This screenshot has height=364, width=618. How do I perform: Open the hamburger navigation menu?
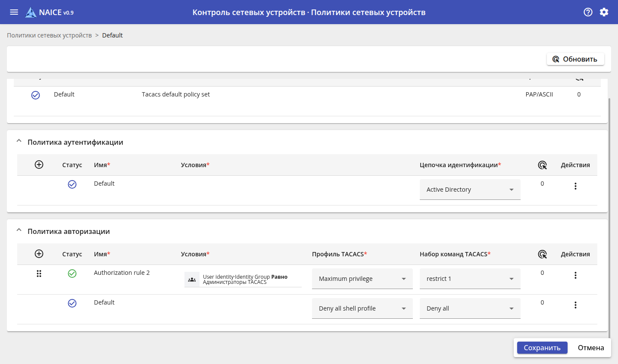pos(14,12)
